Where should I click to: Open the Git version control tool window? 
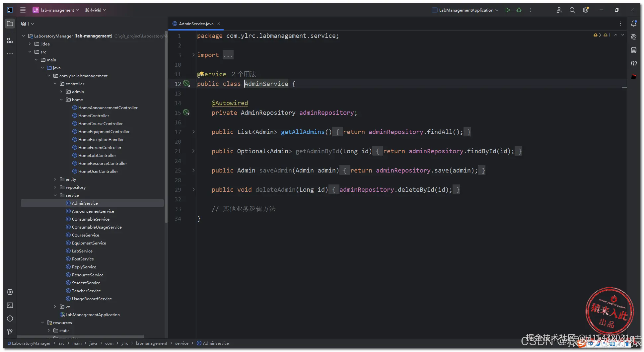[x=10, y=332]
